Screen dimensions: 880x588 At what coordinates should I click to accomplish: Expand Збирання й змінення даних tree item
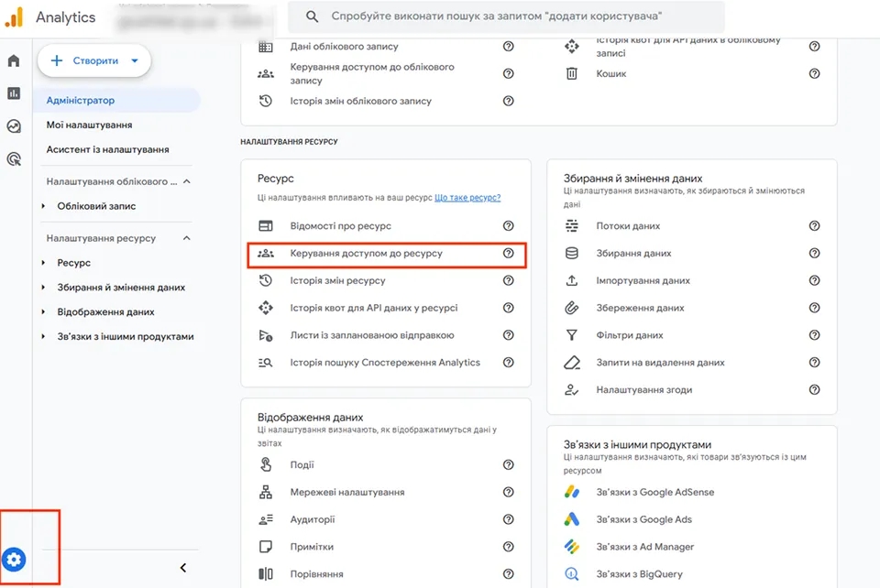click(43, 288)
